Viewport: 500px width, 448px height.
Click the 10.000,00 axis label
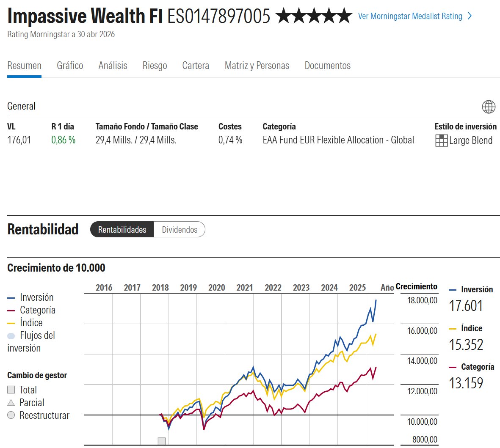click(x=422, y=422)
